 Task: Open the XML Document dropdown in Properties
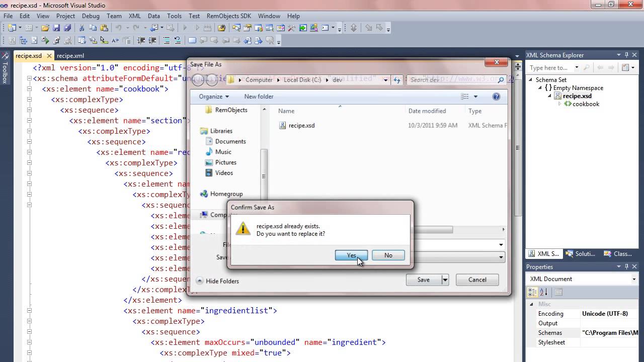click(634, 279)
